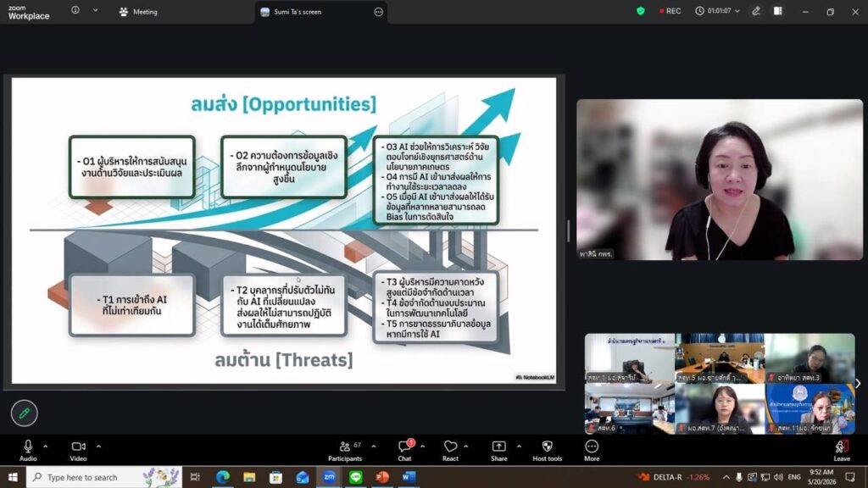Show next page of participant thumbnails
The height and width of the screenshot is (488, 868).
coord(858,383)
